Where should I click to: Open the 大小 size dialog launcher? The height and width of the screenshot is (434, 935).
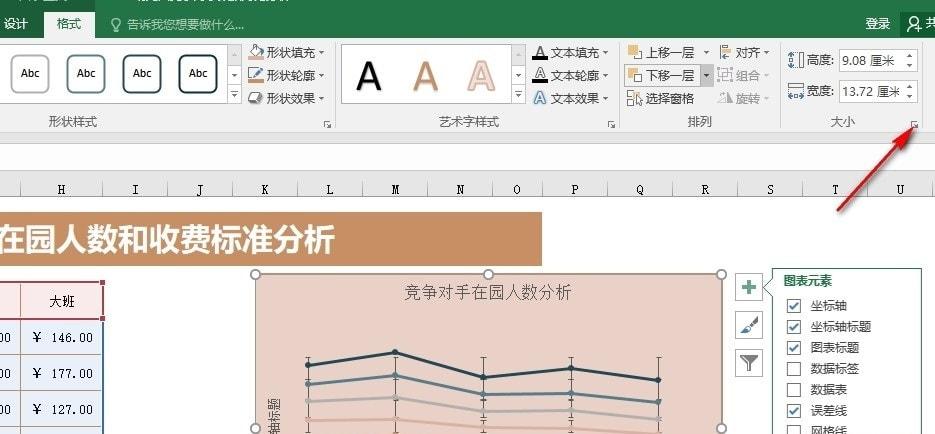pos(914,124)
